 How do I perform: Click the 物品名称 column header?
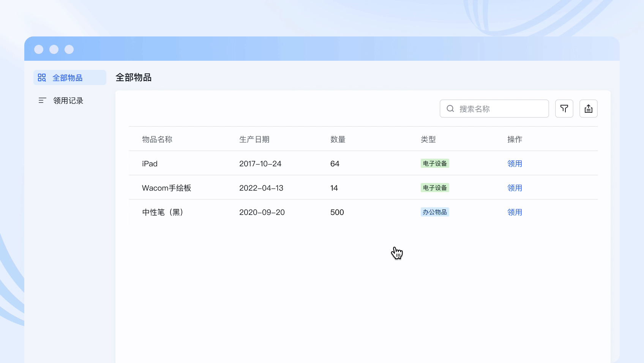point(157,139)
